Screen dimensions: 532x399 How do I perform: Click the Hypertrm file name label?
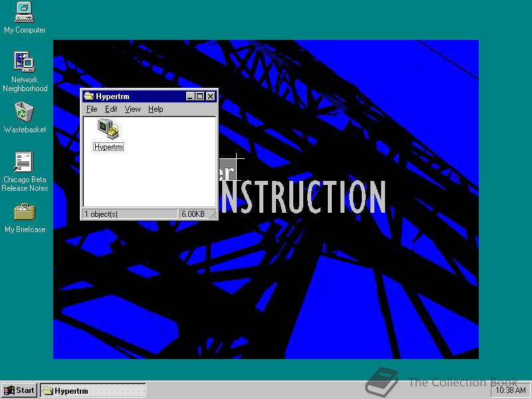tap(108, 147)
